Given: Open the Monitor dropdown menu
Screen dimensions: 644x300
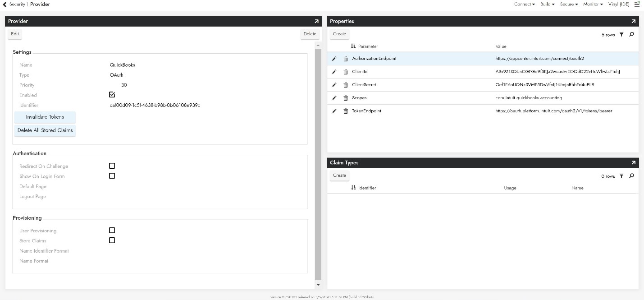Looking at the screenshot, I should 593,4.
